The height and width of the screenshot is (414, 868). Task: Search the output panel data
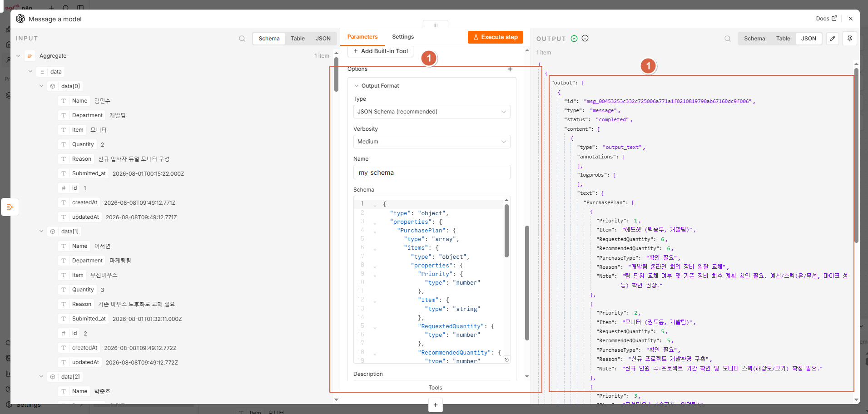[x=728, y=39]
